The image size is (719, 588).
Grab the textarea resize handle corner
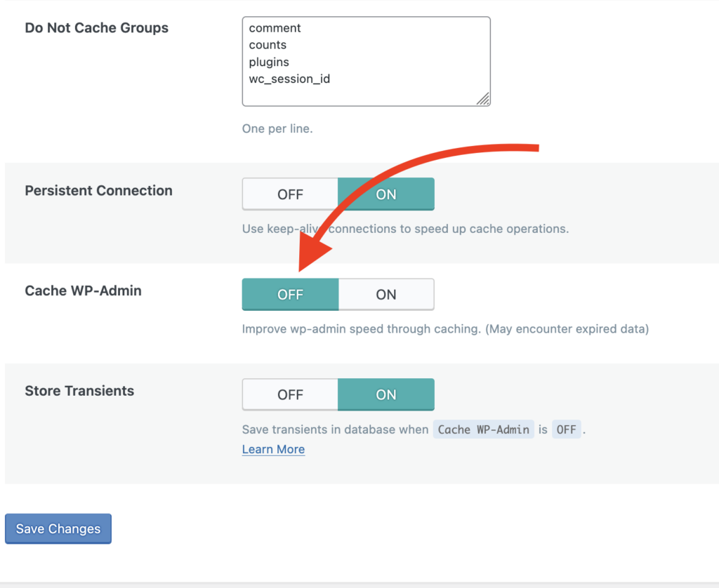pos(483,100)
